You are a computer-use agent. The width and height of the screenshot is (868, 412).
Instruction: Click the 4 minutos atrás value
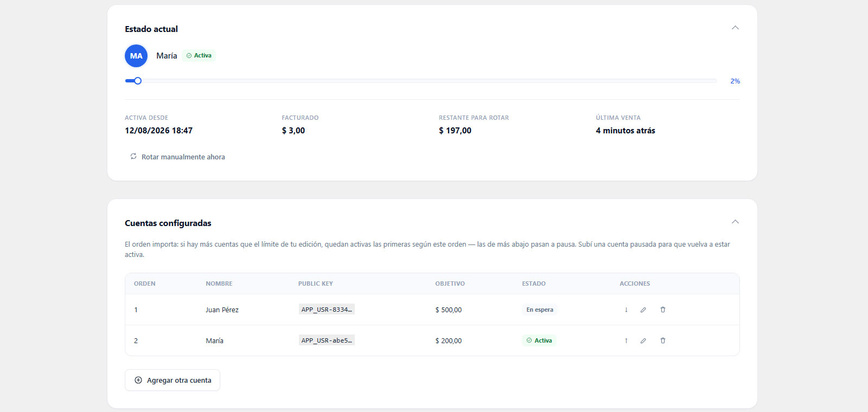pos(626,131)
